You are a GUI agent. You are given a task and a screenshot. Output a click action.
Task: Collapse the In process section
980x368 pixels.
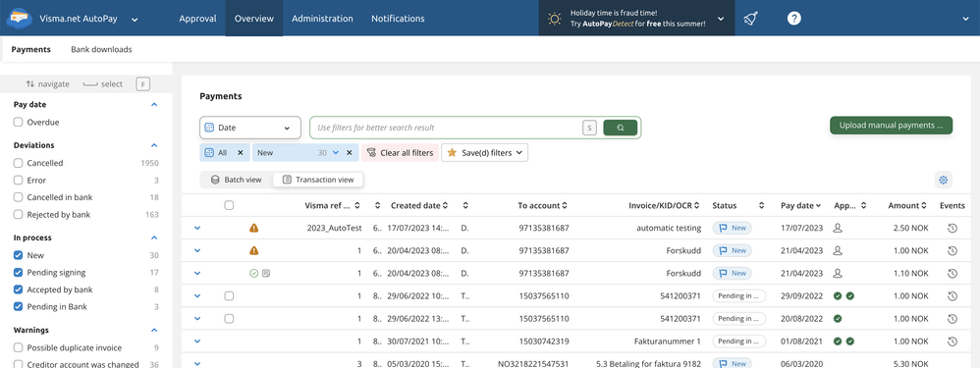click(154, 237)
